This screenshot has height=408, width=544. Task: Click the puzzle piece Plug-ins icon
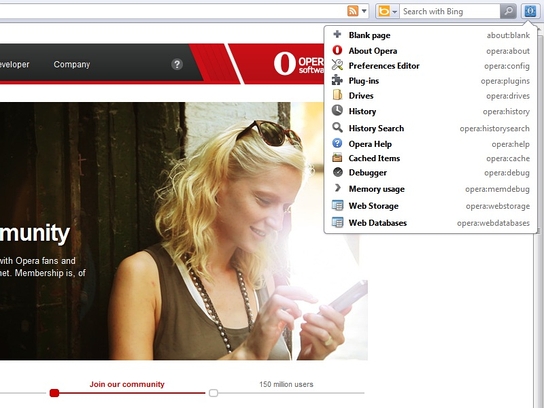point(337,80)
